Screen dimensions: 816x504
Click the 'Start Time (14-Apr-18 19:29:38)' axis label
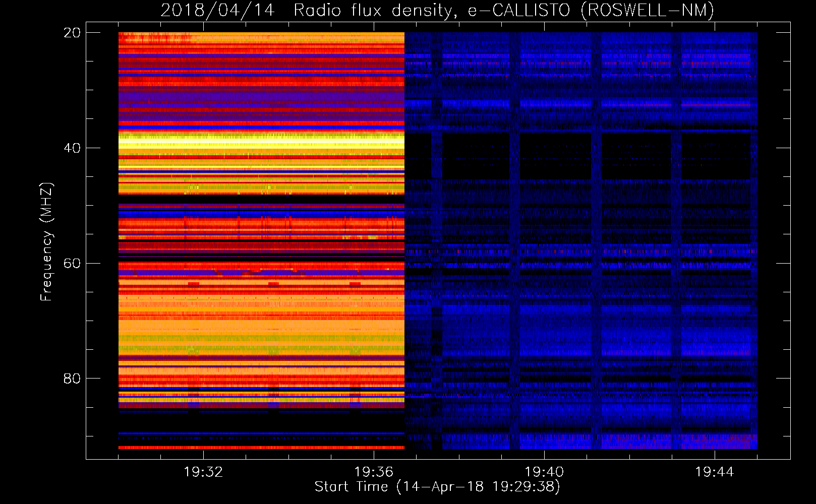click(437, 487)
